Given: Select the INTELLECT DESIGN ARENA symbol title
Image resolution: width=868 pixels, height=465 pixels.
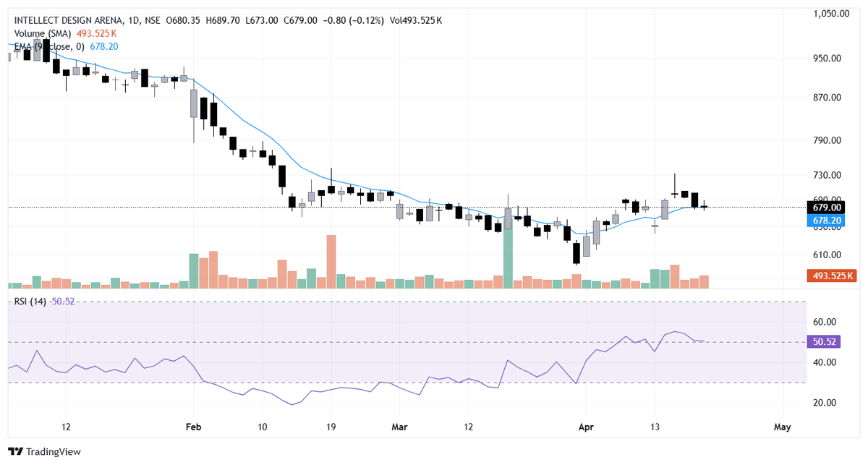Looking at the screenshot, I should [x=69, y=20].
